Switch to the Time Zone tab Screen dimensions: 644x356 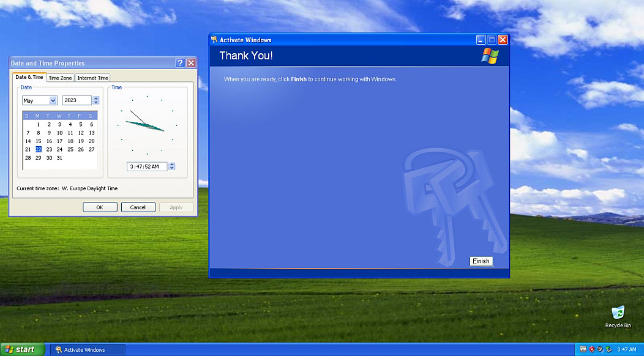pos(60,78)
